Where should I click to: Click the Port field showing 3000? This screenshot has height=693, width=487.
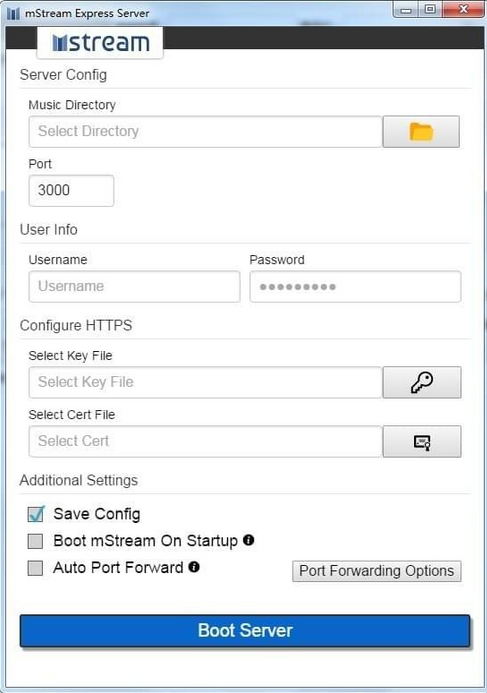pos(71,190)
